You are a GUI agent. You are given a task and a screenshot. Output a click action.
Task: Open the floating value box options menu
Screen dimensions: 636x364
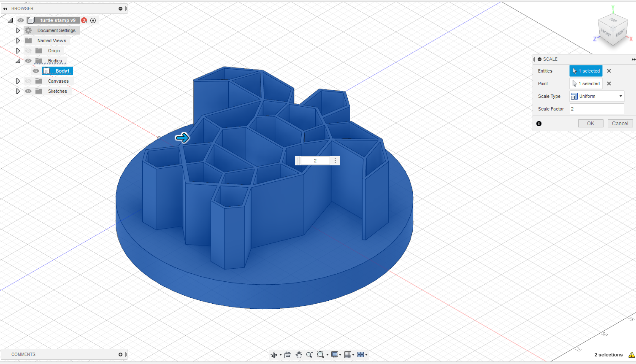point(336,161)
